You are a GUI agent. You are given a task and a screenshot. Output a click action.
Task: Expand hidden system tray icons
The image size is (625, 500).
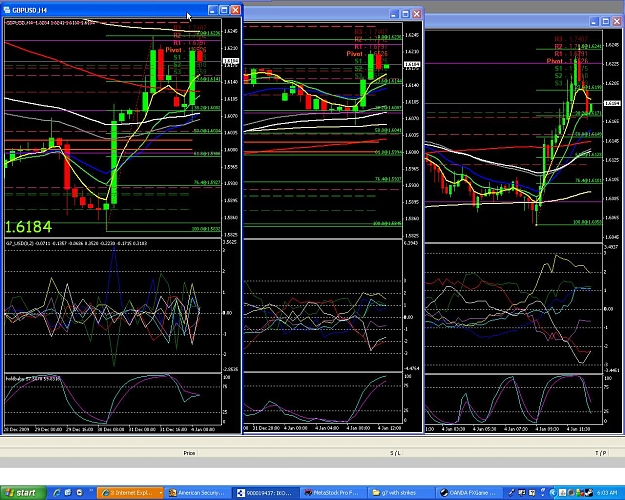[553, 493]
